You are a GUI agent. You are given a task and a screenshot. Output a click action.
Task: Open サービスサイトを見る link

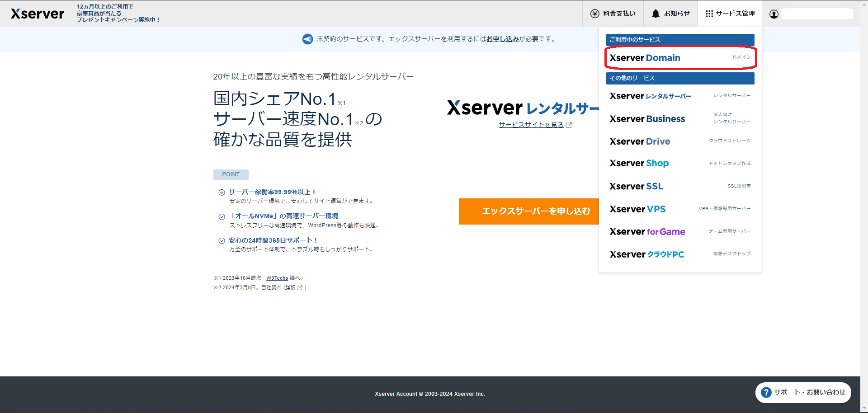click(x=531, y=125)
